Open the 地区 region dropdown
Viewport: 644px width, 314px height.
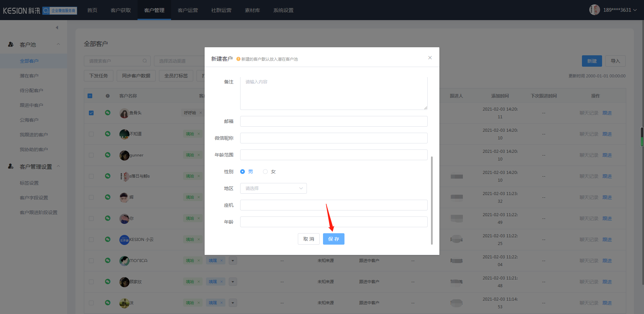273,188
